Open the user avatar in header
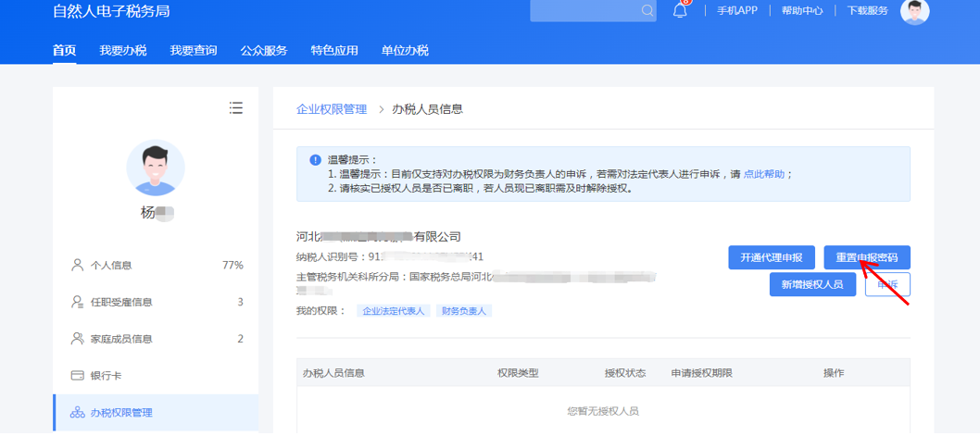The width and height of the screenshot is (980, 436). pyautogui.click(x=914, y=10)
